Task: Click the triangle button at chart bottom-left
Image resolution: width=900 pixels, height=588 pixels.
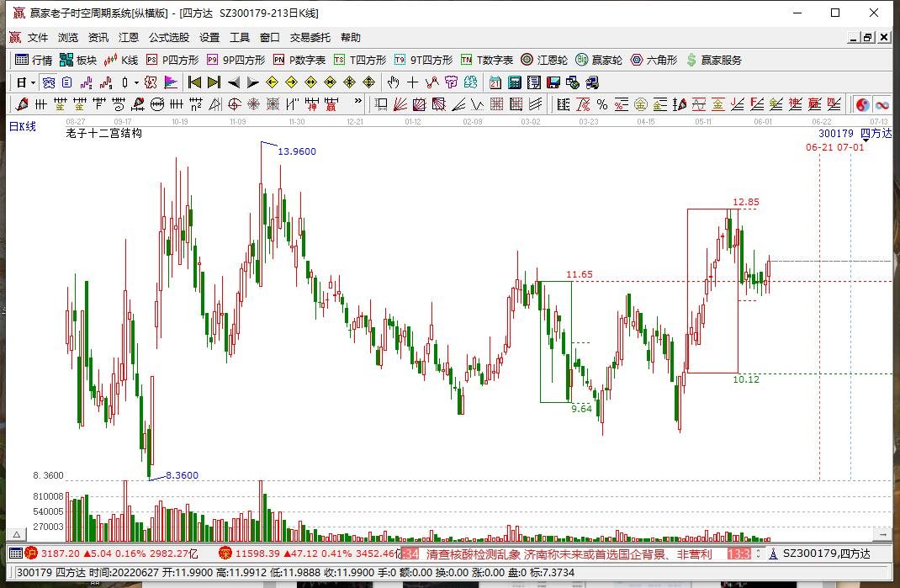Action: pos(17,535)
